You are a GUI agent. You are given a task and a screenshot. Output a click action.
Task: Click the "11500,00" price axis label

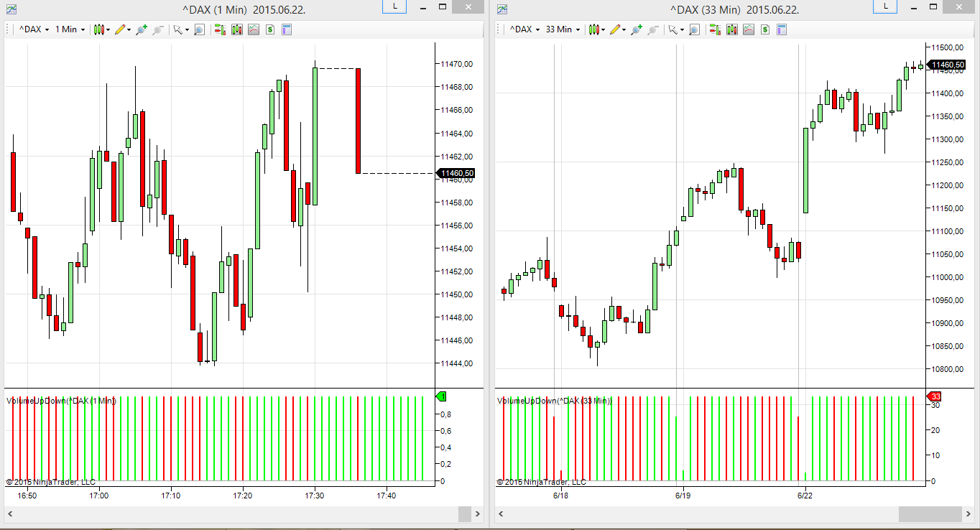click(948, 47)
